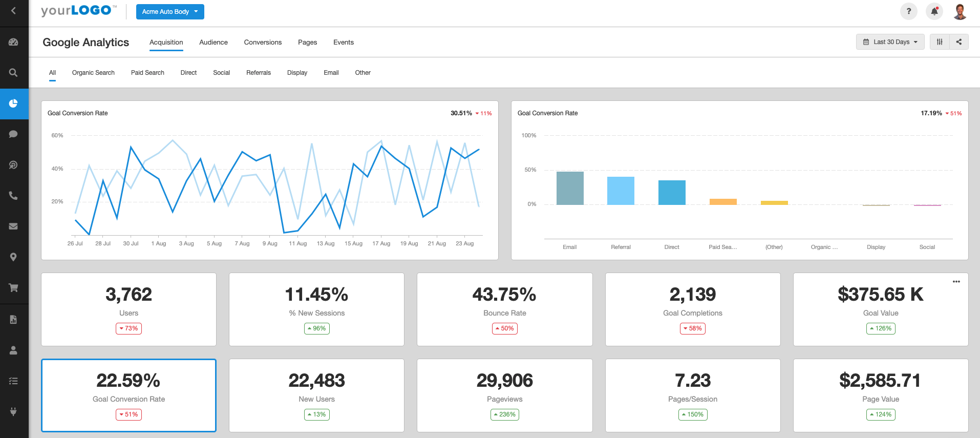Click the Google Analytics page title
This screenshot has width=980, height=438.
pos(86,43)
